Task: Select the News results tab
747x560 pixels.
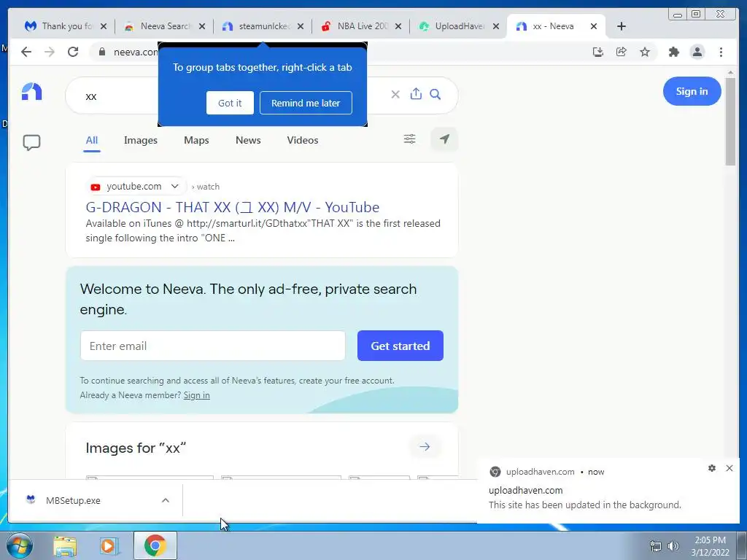Action: 248,140
